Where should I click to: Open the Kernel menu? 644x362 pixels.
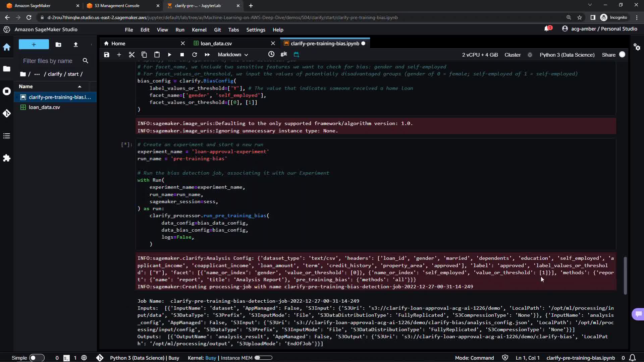[x=199, y=30]
